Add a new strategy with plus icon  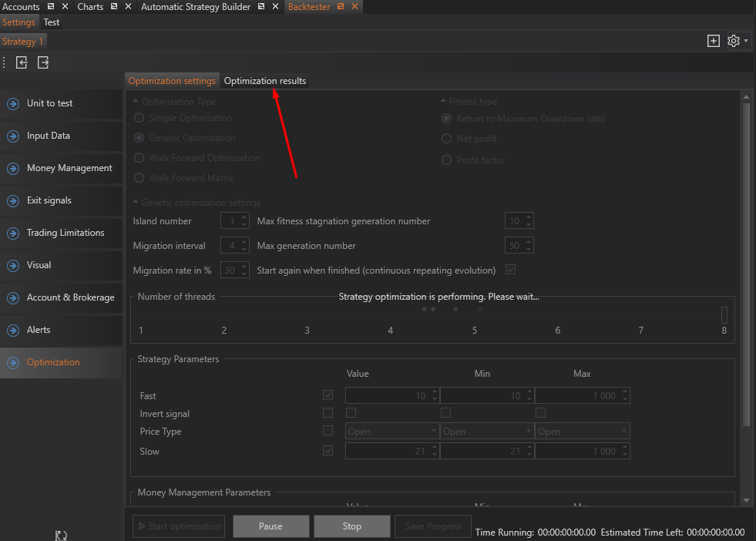(x=714, y=41)
